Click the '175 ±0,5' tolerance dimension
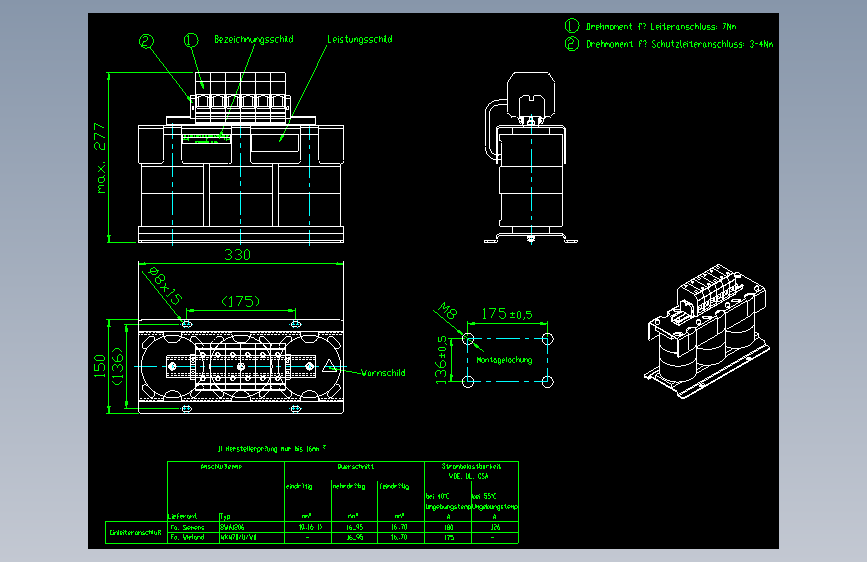The height and width of the screenshot is (562, 867). 507,314
